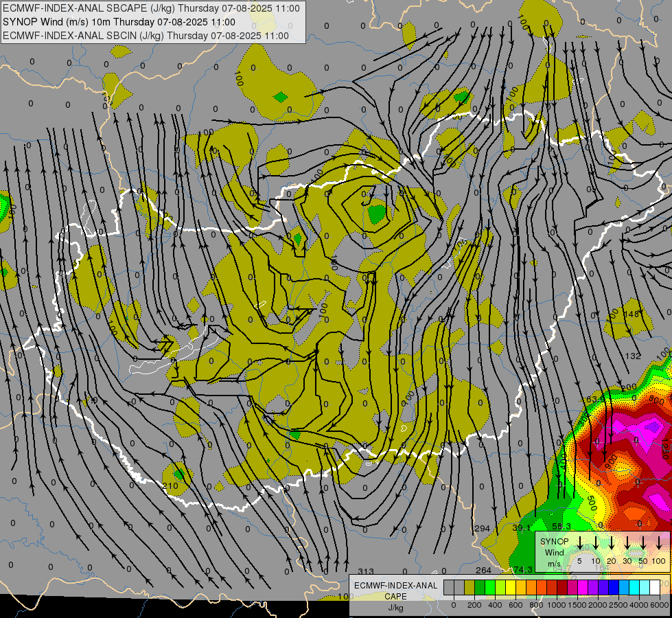Click the 20 m/s wind arrow in legend

pos(612,543)
